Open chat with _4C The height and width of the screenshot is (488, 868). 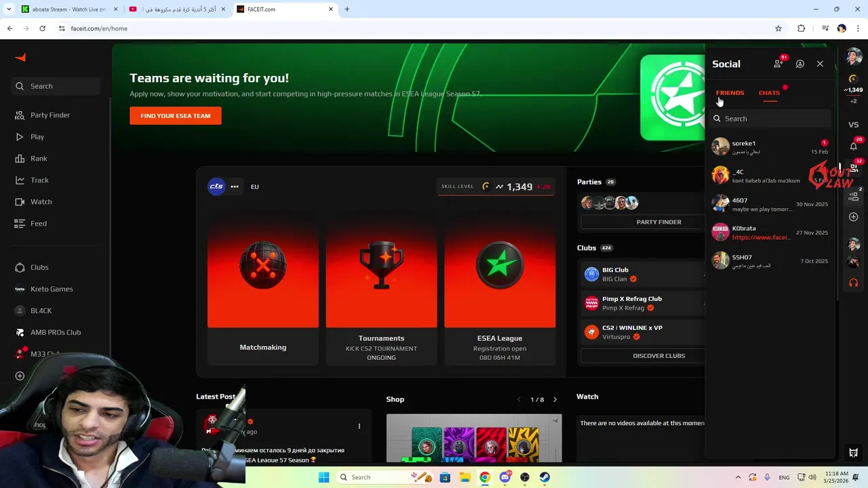770,176
